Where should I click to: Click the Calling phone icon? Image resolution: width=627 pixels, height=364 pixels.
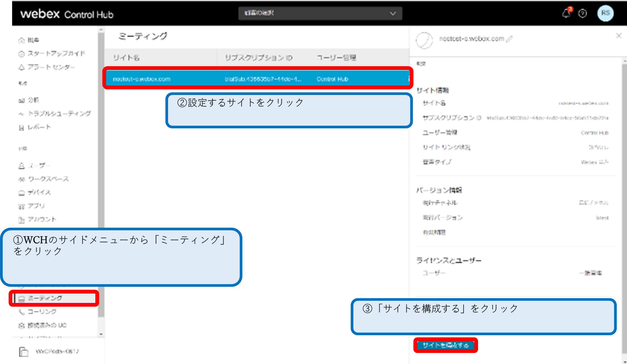[x=21, y=312]
